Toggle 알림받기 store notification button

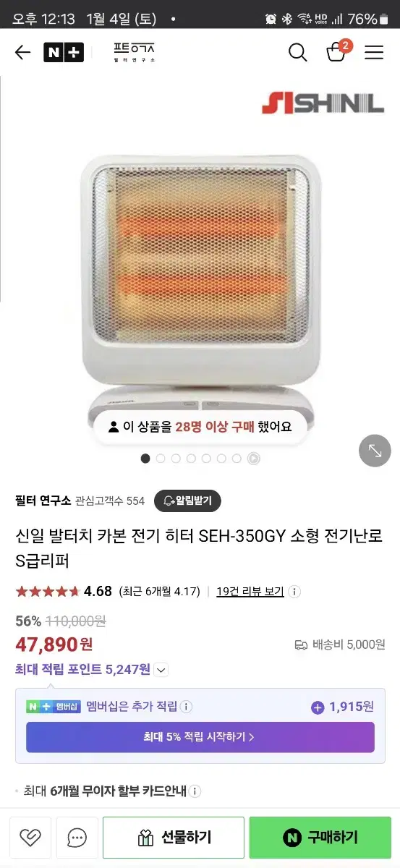(x=187, y=501)
